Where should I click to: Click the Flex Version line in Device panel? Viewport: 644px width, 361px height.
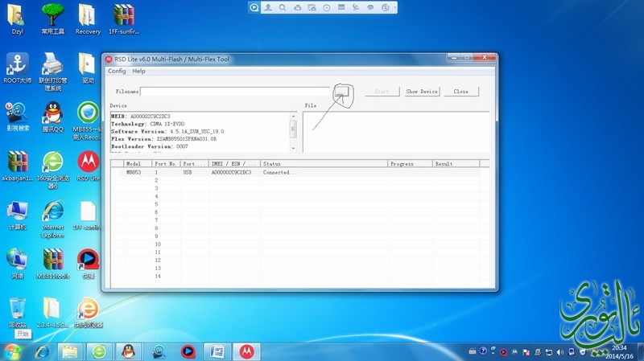[164, 139]
